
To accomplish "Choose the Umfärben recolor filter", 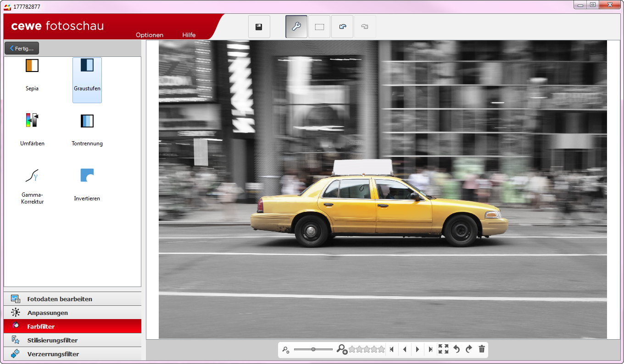I will 32,129.
